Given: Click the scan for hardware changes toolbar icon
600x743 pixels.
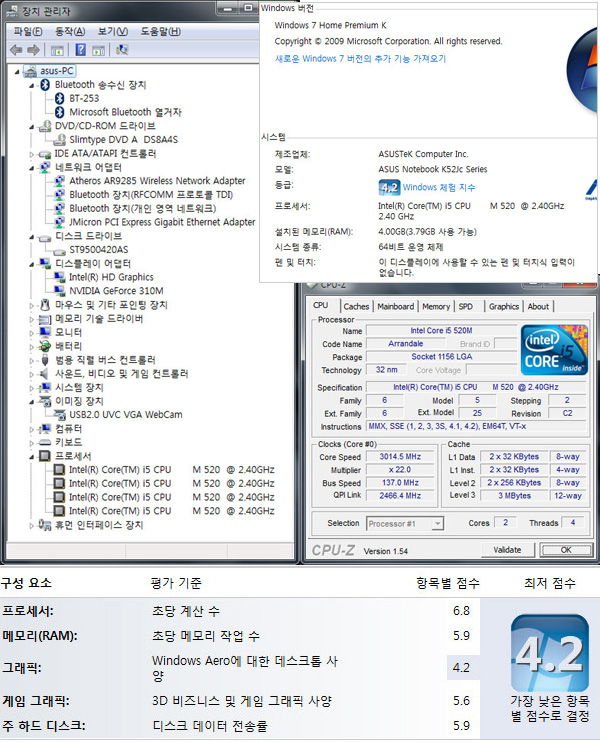Looking at the screenshot, I should point(122,50).
